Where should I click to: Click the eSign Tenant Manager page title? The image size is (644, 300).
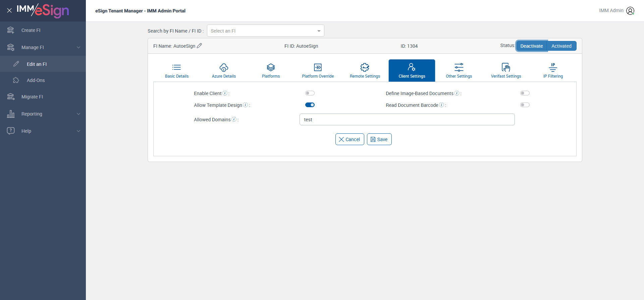tap(140, 11)
